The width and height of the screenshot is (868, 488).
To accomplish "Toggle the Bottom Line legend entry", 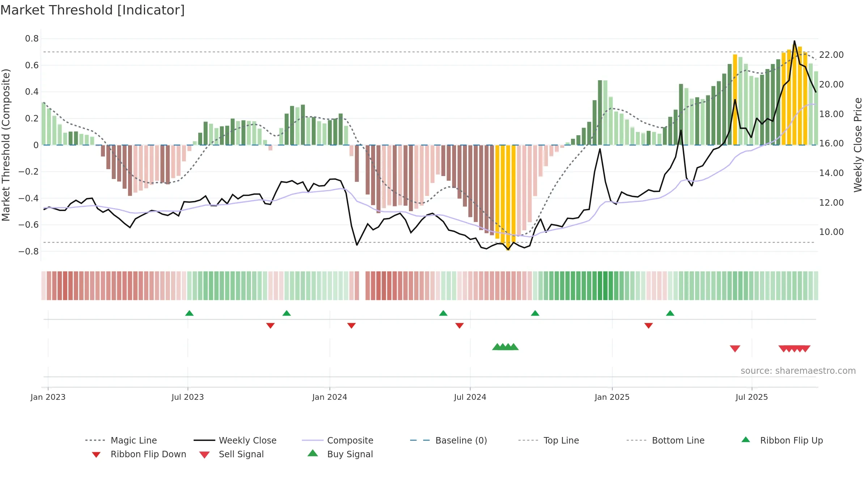I will coord(665,440).
